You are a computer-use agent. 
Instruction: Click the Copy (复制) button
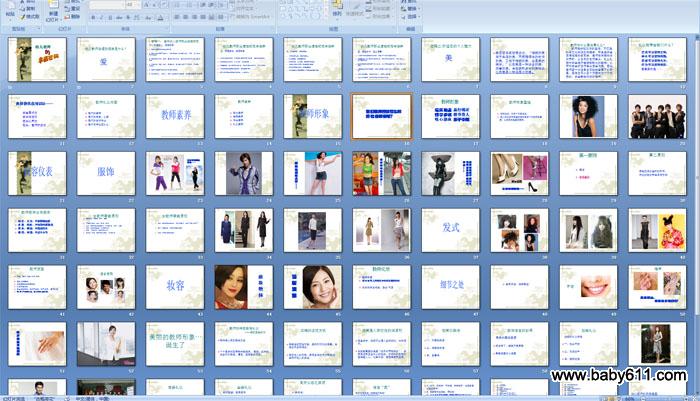click(x=27, y=8)
